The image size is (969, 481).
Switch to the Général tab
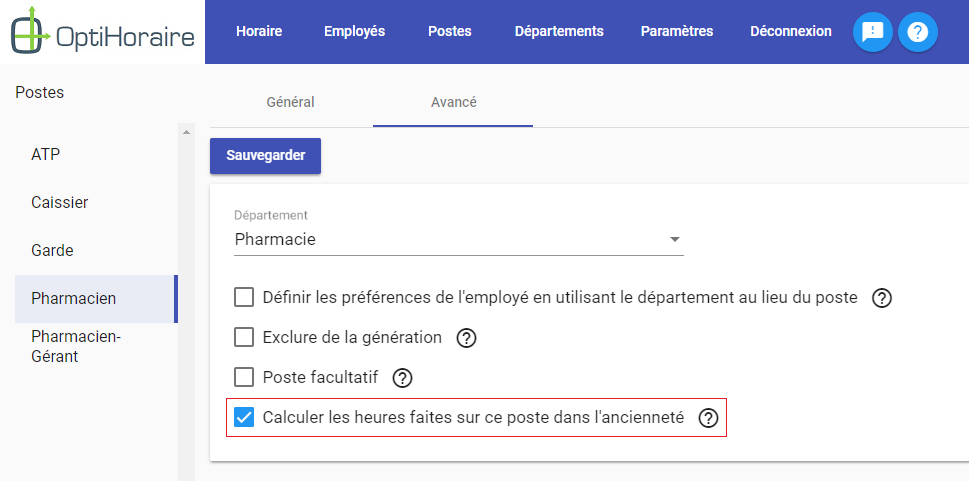290,102
